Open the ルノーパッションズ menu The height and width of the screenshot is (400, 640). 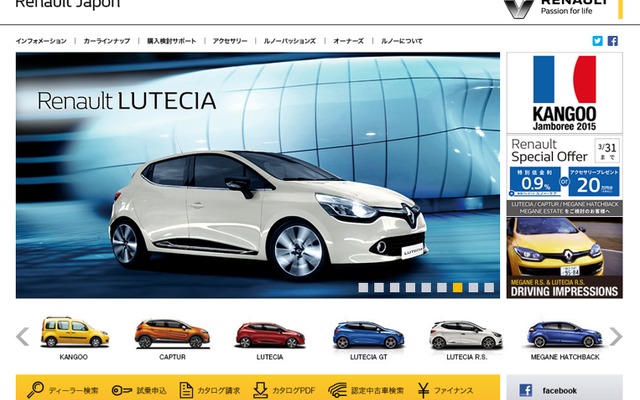289,41
